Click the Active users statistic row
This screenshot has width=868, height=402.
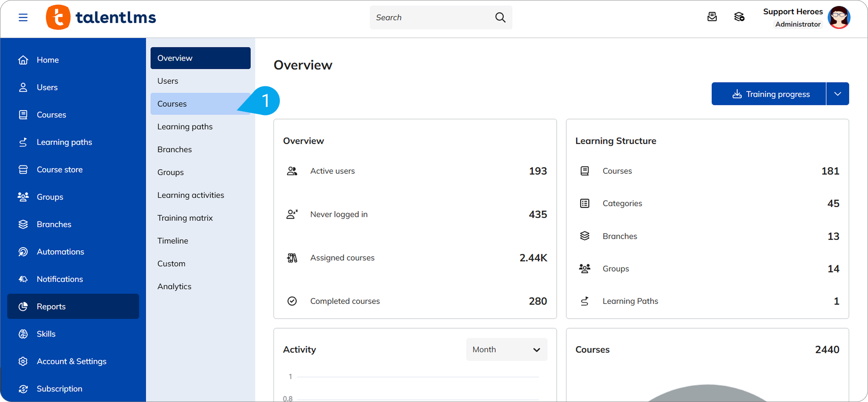[415, 171]
